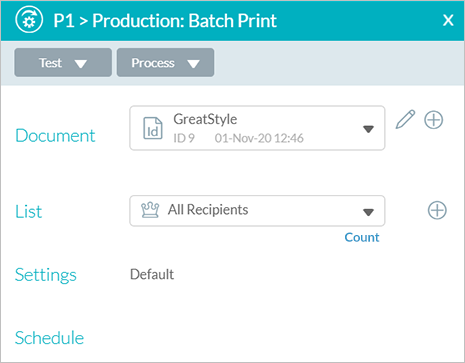Image resolution: width=465 pixels, height=363 pixels.
Task: Open the Schedule section
Action: (x=49, y=338)
